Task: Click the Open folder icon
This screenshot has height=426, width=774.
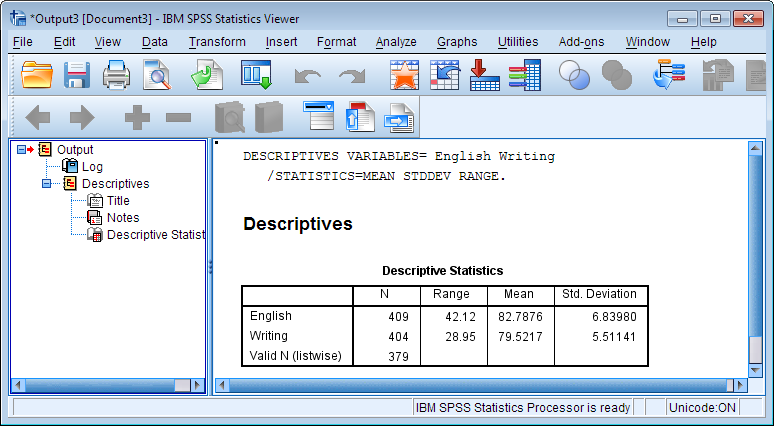Action: coord(37,75)
